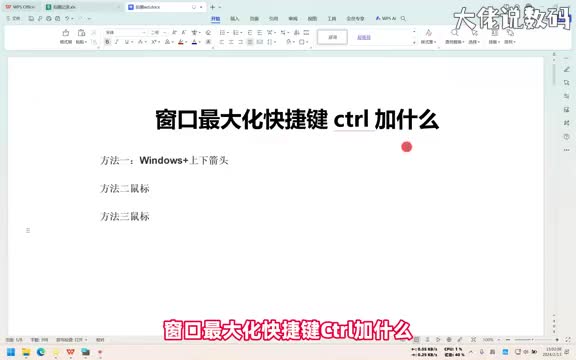Click the sort icon in the paragraph group

click(x=296, y=32)
